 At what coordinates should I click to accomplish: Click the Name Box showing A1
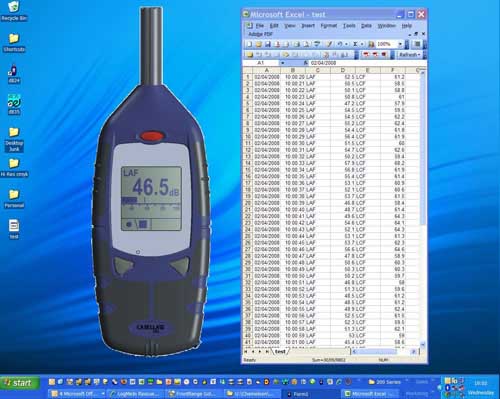(261, 63)
